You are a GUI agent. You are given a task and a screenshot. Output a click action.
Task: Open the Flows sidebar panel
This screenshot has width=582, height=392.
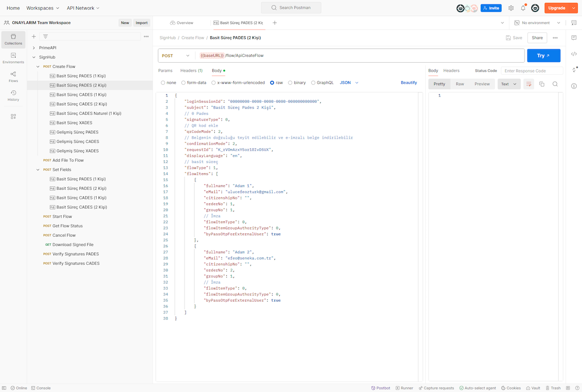(13, 76)
